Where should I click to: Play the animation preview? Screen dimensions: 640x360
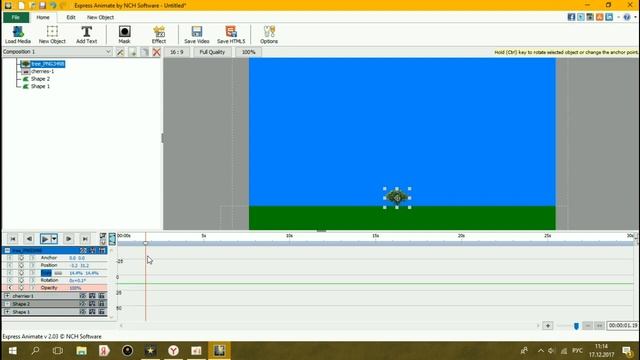coord(45,239)
